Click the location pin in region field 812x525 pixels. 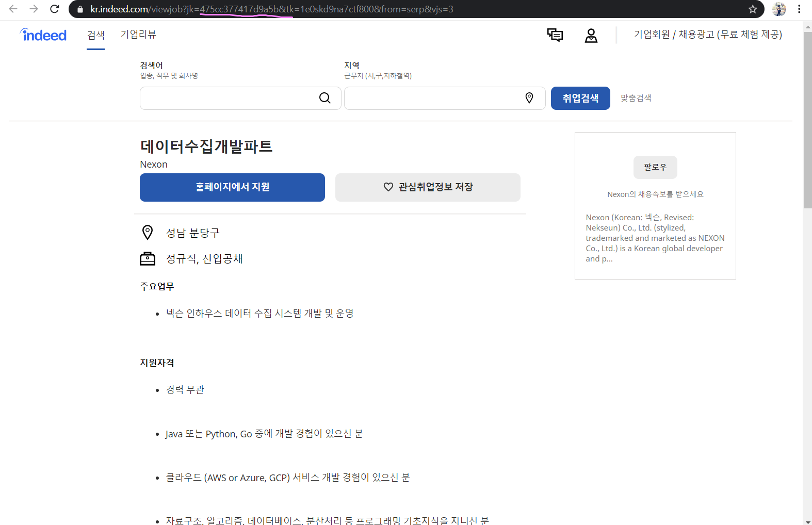(x=529, y=98)
